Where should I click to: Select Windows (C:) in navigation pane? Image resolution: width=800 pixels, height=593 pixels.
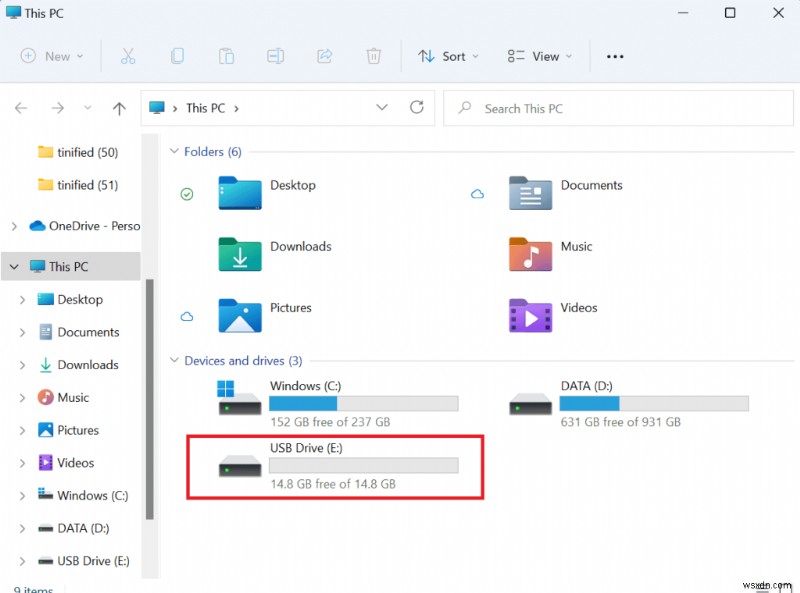(x=83, y=496)
